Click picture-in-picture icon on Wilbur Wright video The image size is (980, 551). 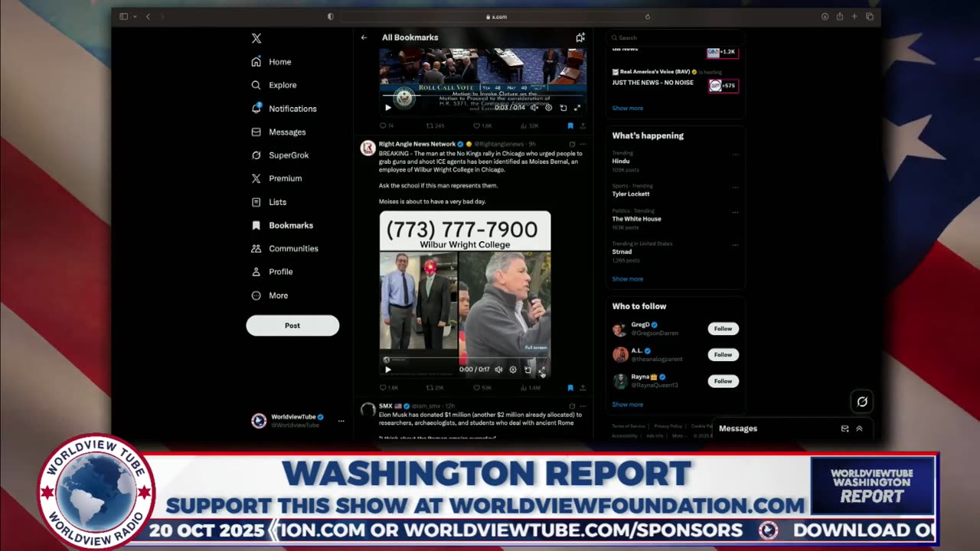[528, 370]
